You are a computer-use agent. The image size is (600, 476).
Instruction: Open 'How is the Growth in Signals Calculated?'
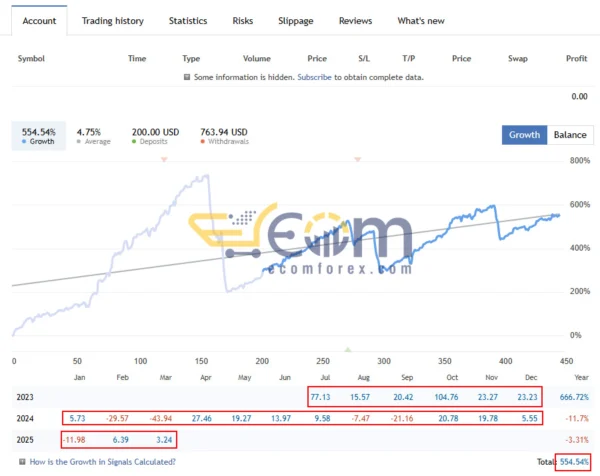click(103, 462)
